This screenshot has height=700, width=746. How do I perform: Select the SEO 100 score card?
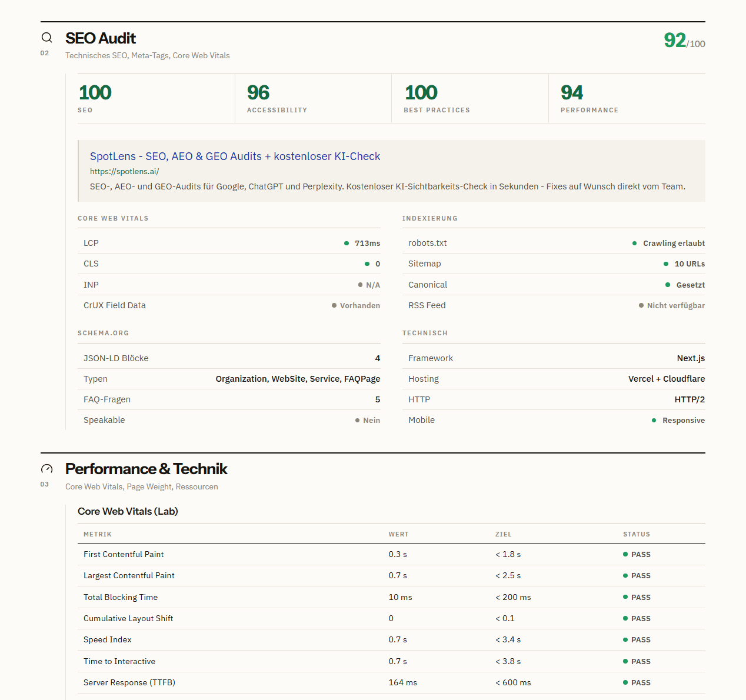coord(156,98)
